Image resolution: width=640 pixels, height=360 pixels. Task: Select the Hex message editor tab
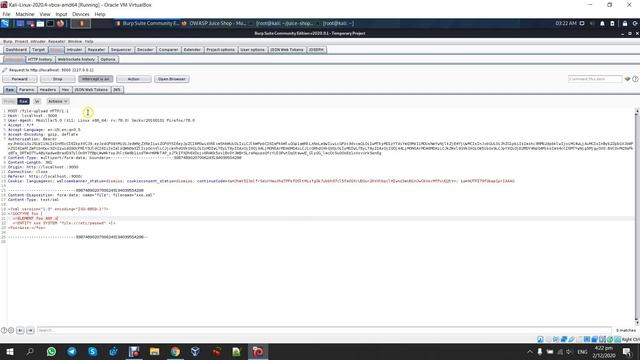[x=65, y=90]
